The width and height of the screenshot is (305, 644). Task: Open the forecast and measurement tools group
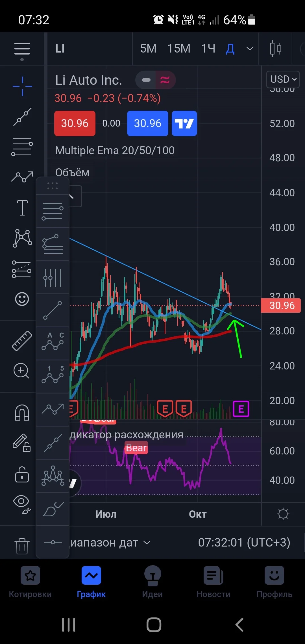22,269
